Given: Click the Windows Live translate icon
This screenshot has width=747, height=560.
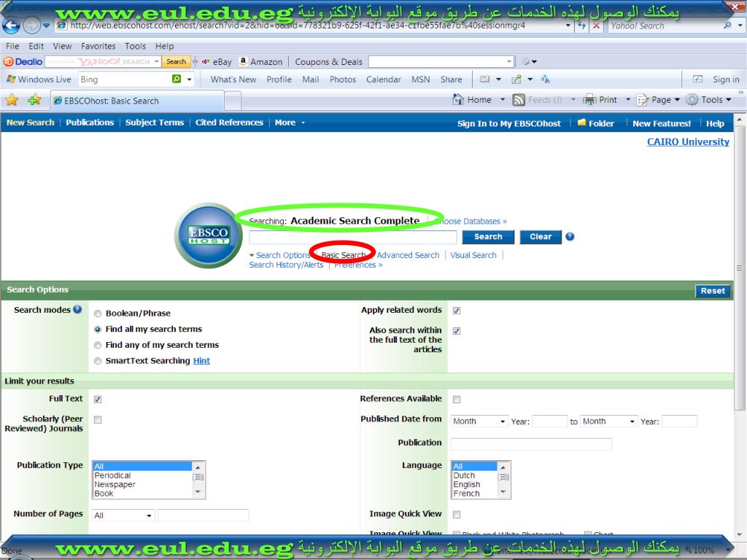Looking at the screenshot, I should 546,79.
